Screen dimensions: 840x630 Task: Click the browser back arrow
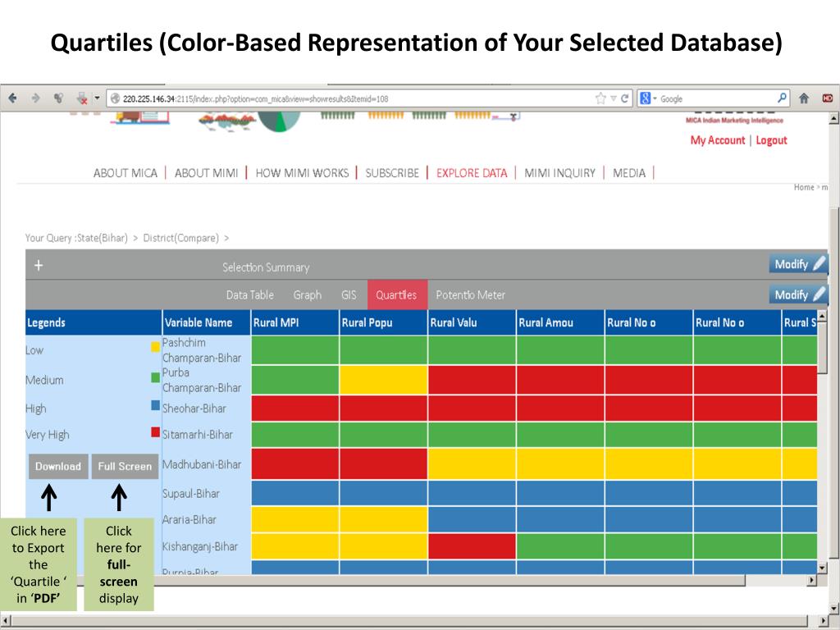(12, 98)
